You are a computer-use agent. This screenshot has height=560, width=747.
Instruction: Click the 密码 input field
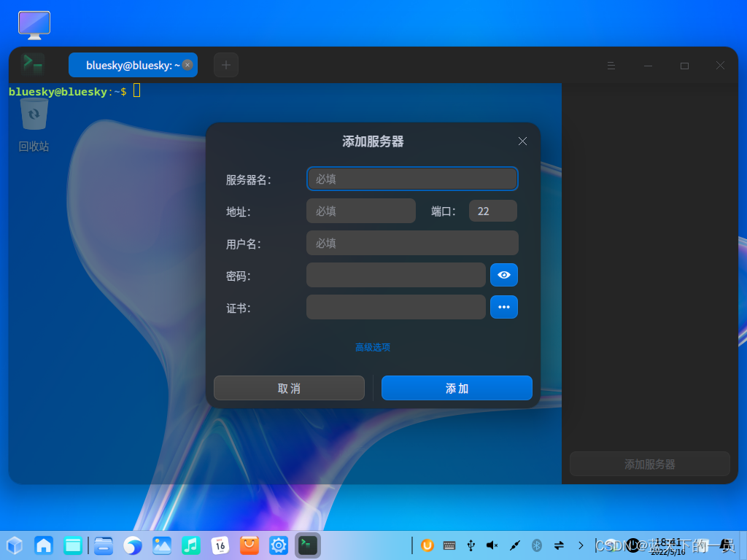pos(396,275)
